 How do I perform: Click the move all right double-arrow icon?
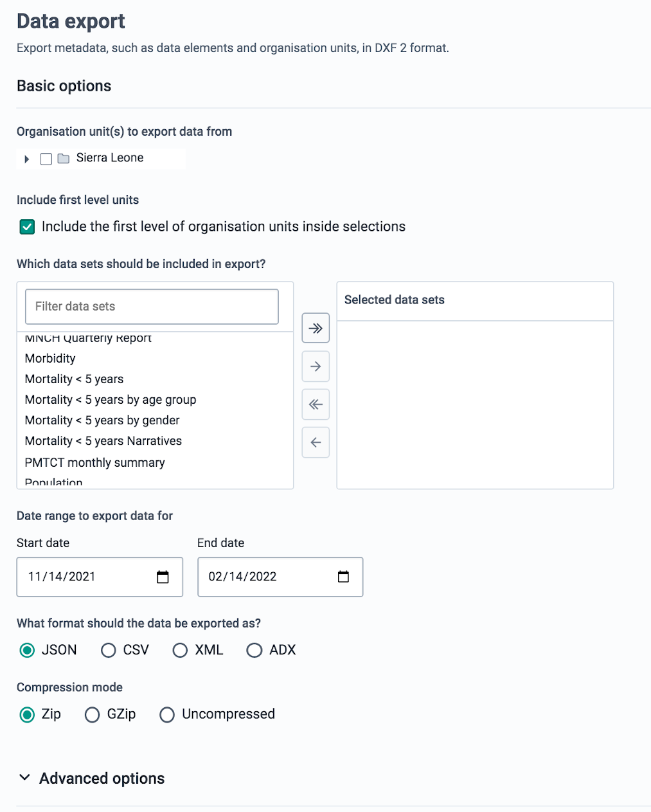tap(316, 329)
